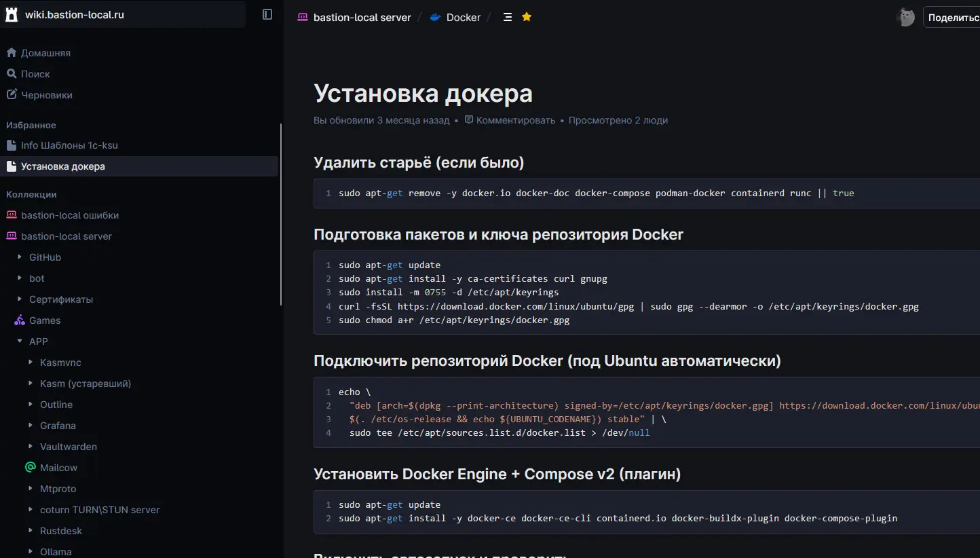Expand the Ollama tree item
This screenshot has height=558, width=980.
[31, 552]
